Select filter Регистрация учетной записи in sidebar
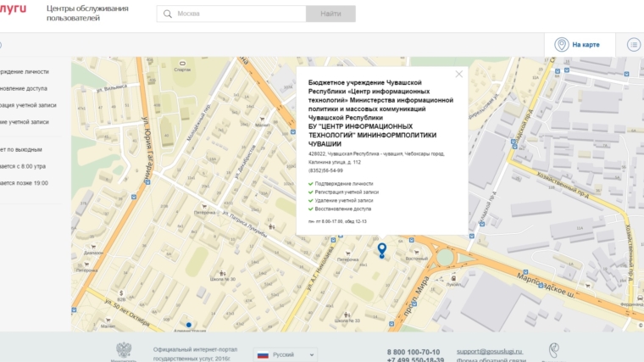 pyautogui.click(x=28, y=105)
